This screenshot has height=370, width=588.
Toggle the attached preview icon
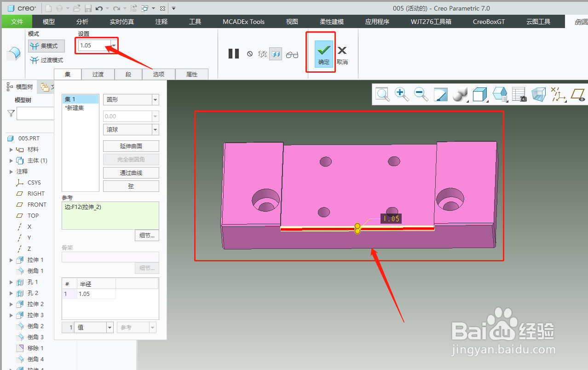(x=276, y=54)
